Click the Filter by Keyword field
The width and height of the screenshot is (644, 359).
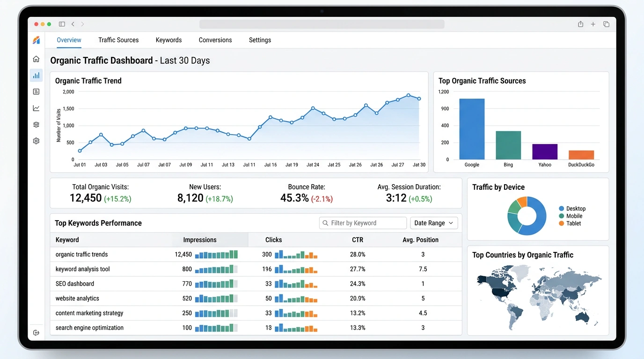click(x=363, y=223)
